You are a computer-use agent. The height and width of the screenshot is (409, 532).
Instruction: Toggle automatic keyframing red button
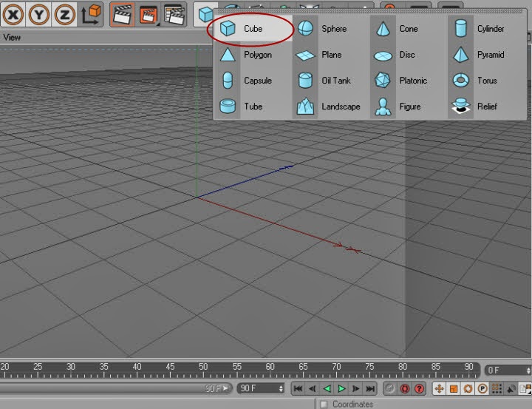404,388
